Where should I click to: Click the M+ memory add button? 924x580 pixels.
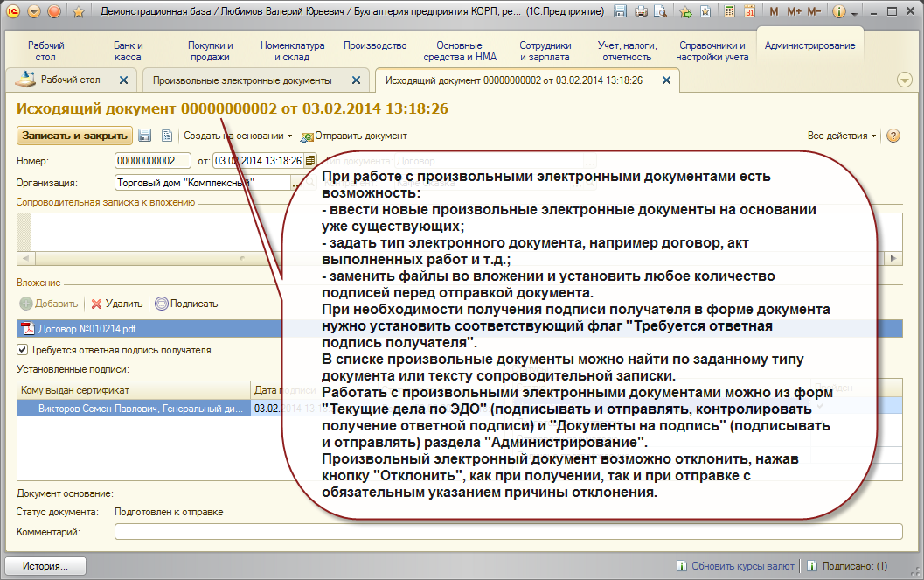(794, 11)
